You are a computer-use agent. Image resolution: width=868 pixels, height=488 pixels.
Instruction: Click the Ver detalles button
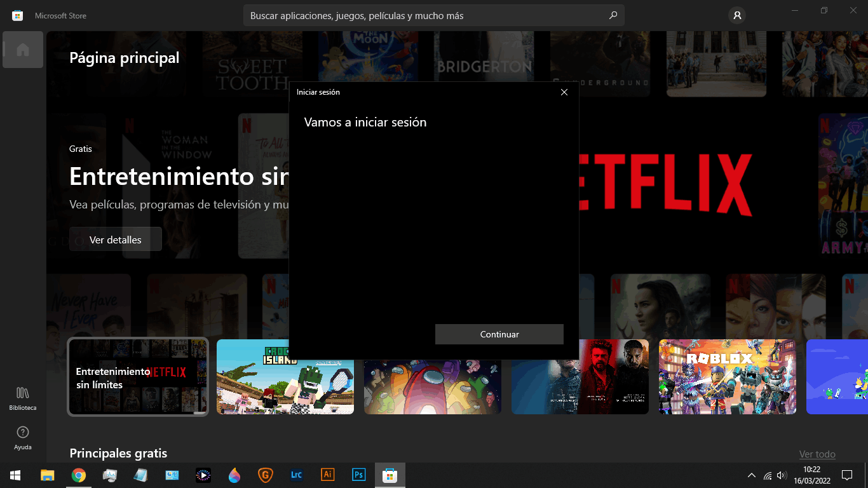[x=116, y=240]
